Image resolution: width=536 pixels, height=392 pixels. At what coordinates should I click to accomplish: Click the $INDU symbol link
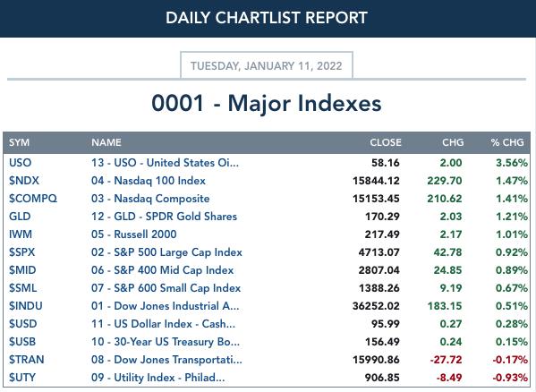coord(26,306)
